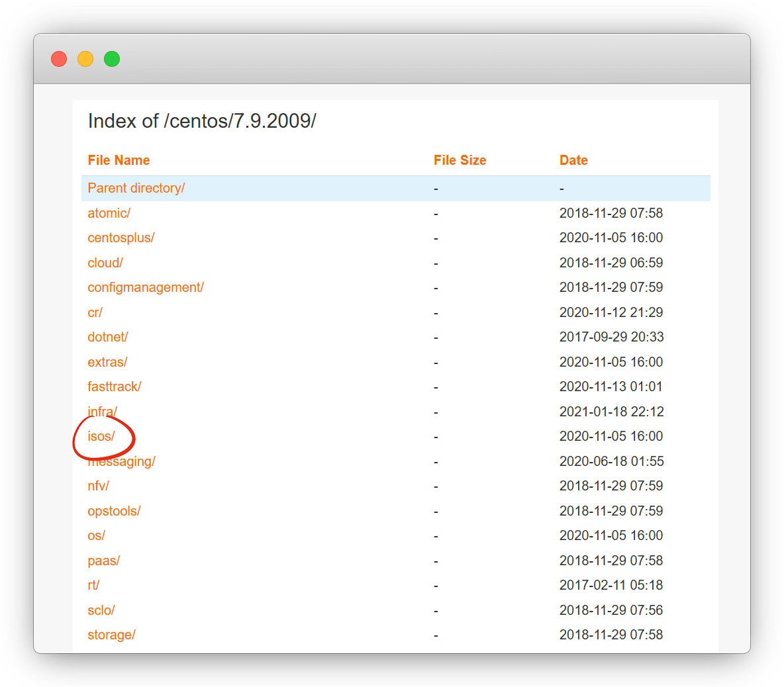Open the extras/ directory

pos(107,362)
